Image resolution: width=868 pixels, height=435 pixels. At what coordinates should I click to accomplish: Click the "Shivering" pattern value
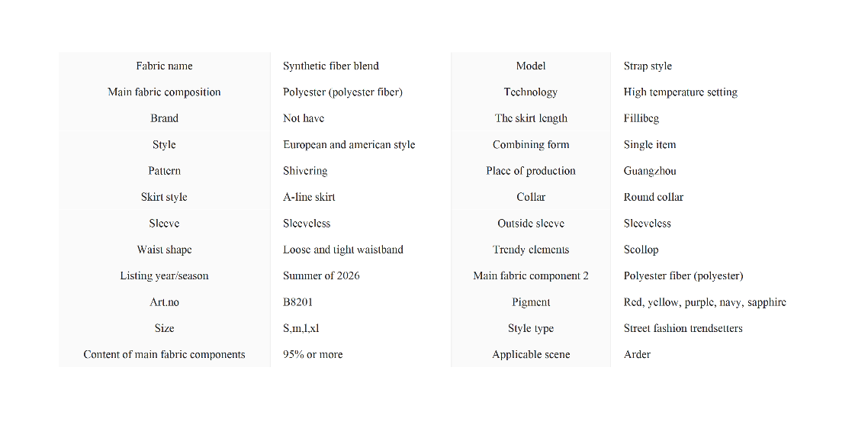(305, 171)
